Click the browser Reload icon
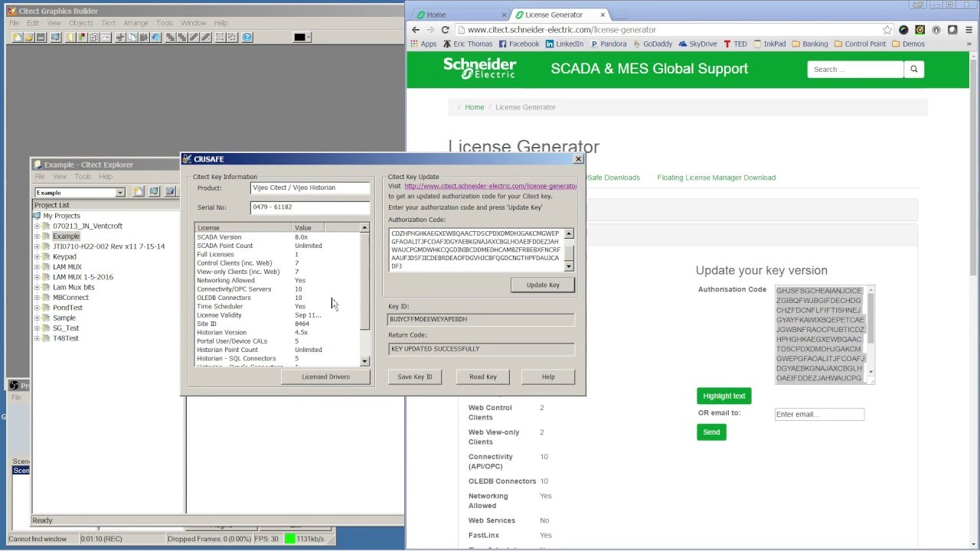 click(445, 30)
